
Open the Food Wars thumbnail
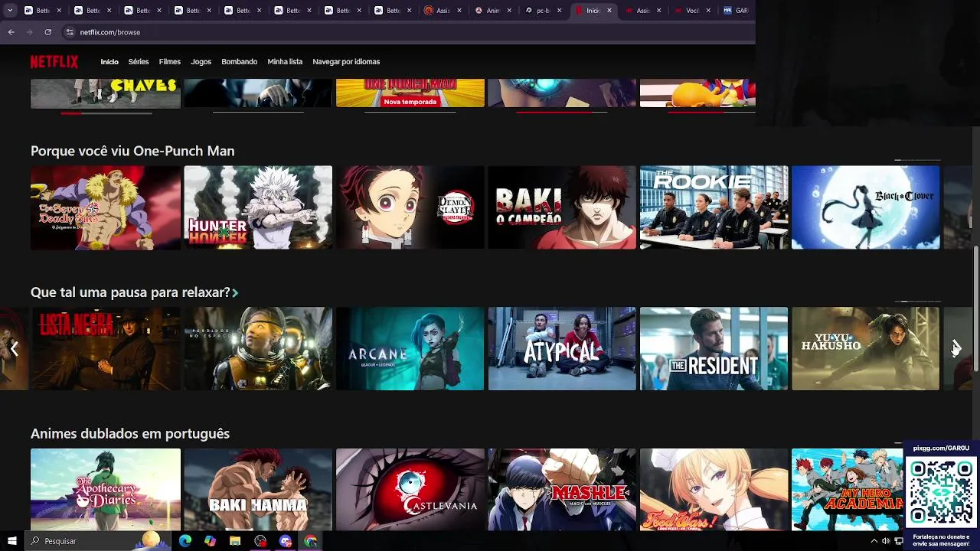click(714, 489)
